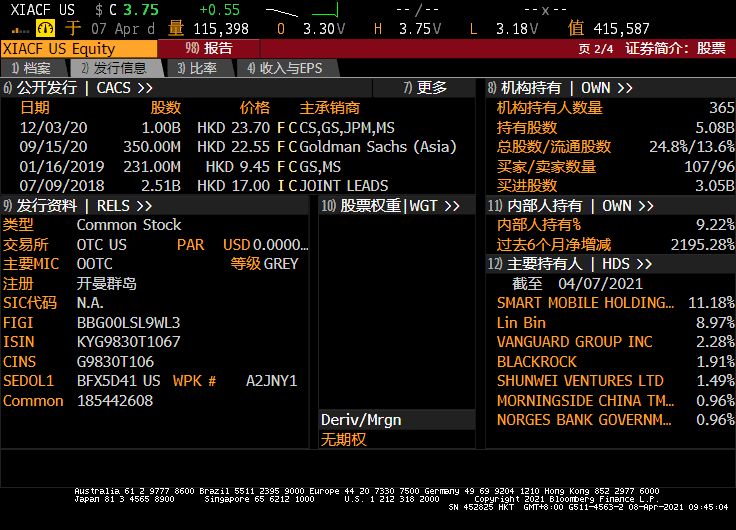The image size is (736, 530).
Task: Click JOINT LEADS underwriter entry
Action: [x=344, y=186]
